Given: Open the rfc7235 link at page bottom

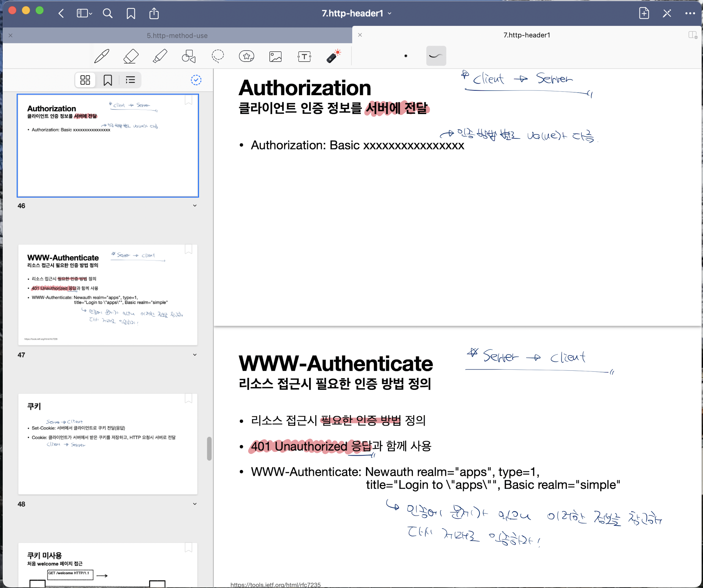Looking at the screenshot, I should coord(275,584).
